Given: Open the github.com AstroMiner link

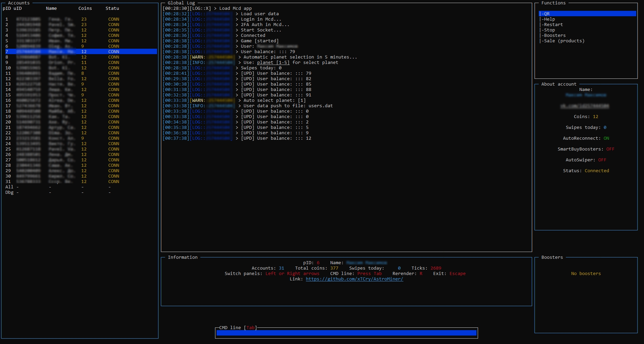Looking at the screenshot, I should coord(354,279).
